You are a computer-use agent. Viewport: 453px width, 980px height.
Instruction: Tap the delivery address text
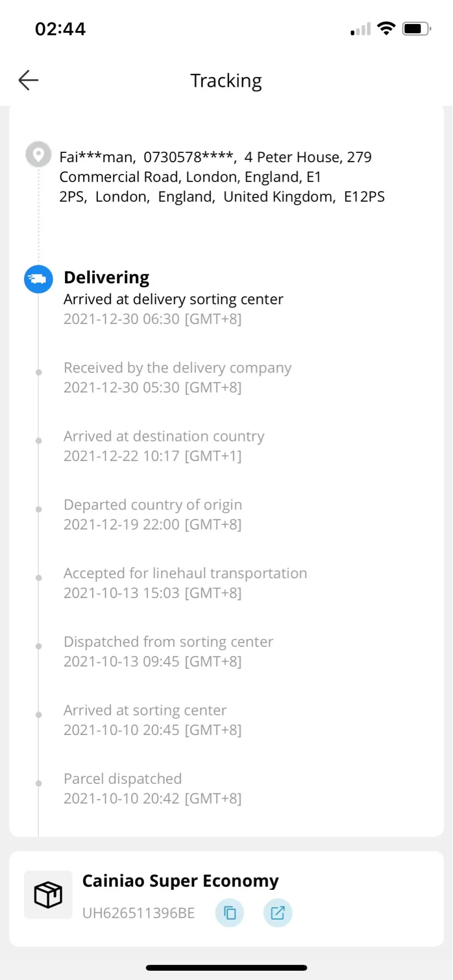[x=221, y=177]
